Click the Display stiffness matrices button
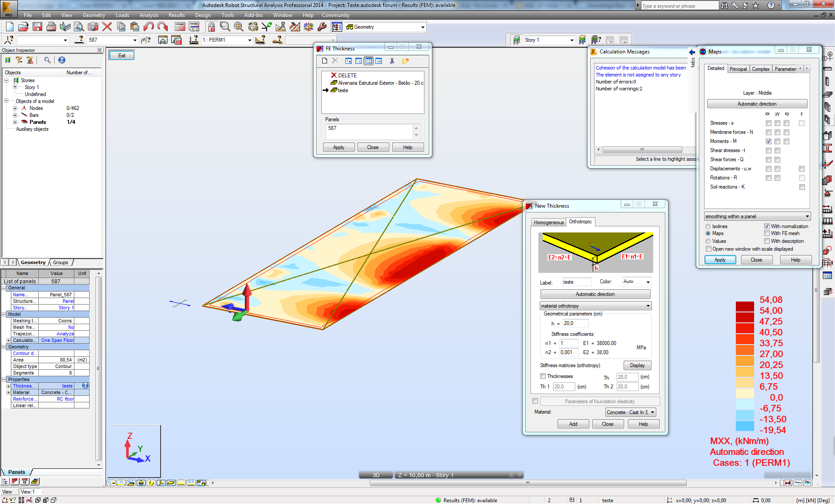The image size is (835, 504). tap(637, 365)
